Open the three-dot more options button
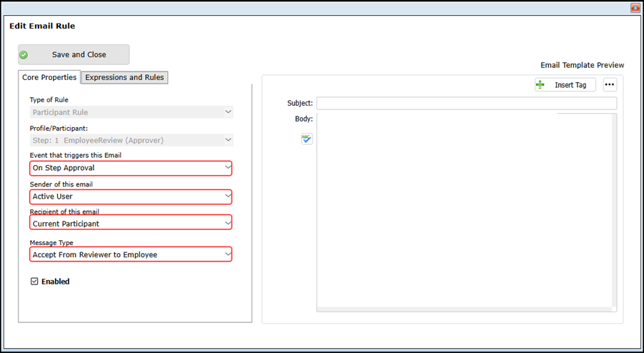Image resolution: width=644 pixels, height=353 pixels. [609, 85]
